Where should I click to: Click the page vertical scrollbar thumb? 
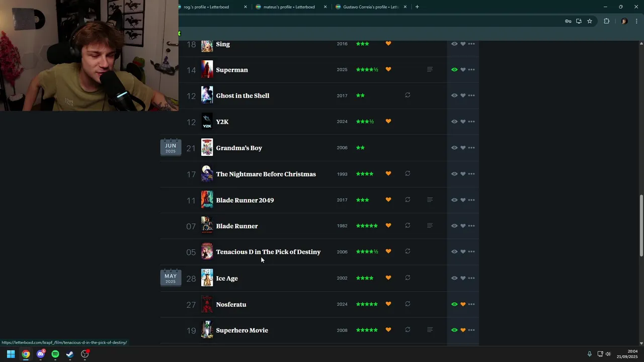point(641,225)
